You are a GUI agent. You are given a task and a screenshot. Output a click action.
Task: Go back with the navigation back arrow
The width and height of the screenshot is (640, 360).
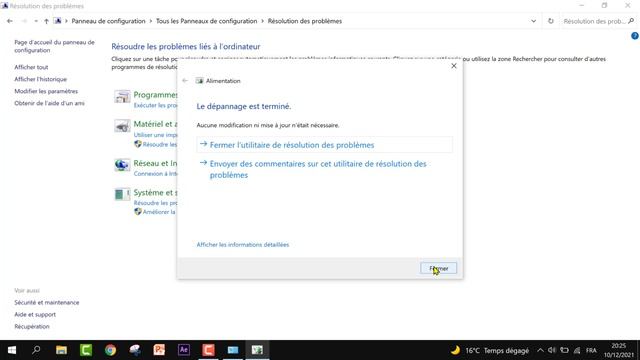pos(10,21)
